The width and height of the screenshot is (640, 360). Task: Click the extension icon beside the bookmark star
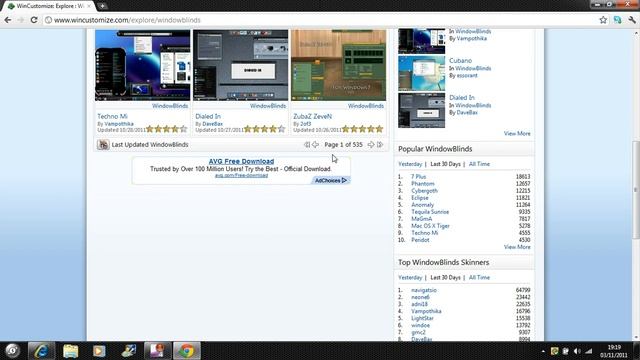tap(617, 20)
